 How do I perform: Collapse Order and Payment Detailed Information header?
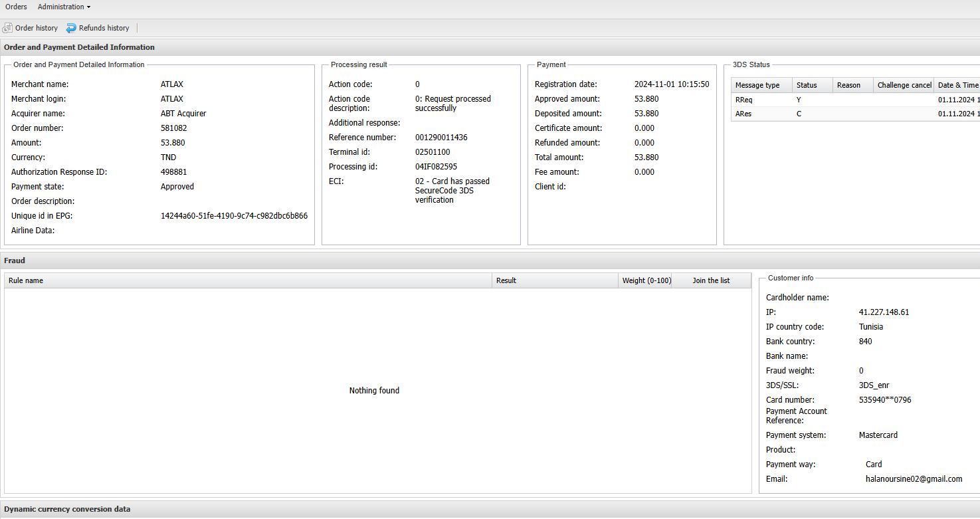click(79, 47)
